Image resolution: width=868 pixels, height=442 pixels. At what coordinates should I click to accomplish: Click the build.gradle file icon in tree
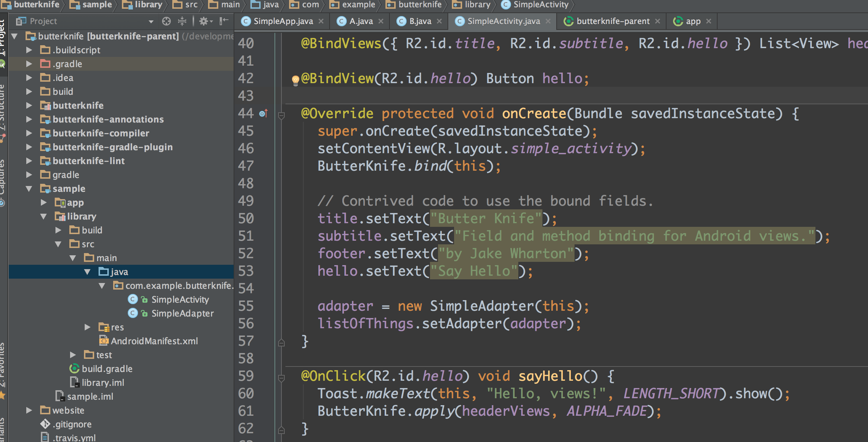[x=74, y=369]
